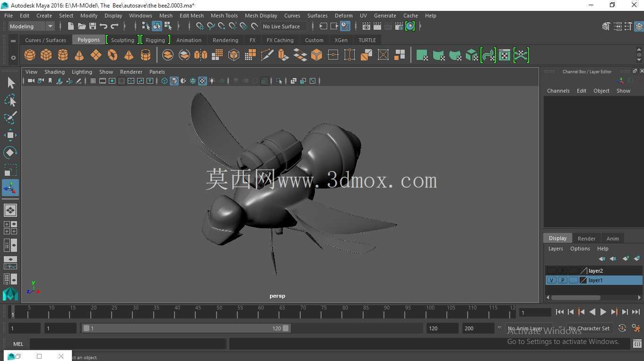The image size is (644, 361).
Task: Open the Mesh Tools menu
Action: point(224,16)
